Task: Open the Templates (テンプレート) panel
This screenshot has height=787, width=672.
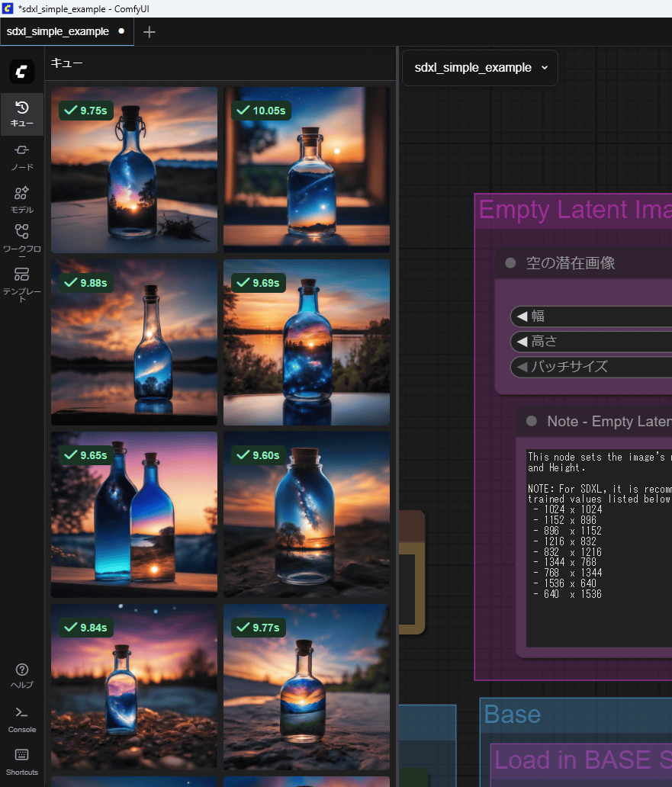Action: click(x=21, y=284)
